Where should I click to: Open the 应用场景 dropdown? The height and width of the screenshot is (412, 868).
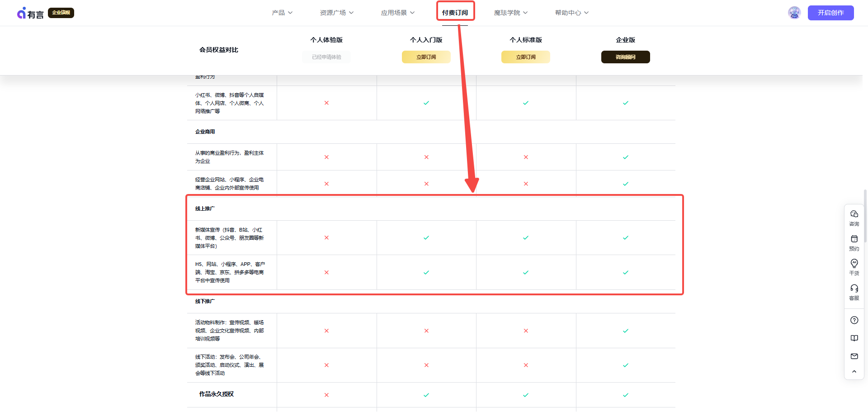click(x=397, y=13)
